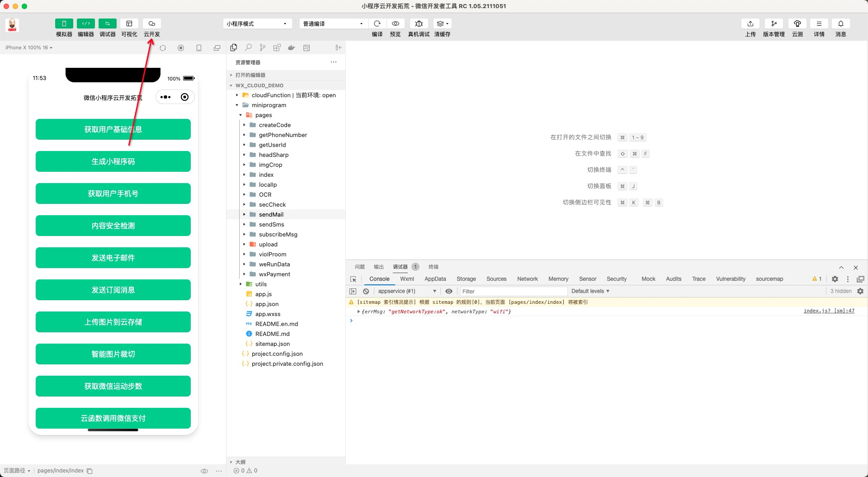Collapse the WX_CLOUD_DEMO project section
The height and width of the screenshot is (477, 868).
[x=286, y=85]
